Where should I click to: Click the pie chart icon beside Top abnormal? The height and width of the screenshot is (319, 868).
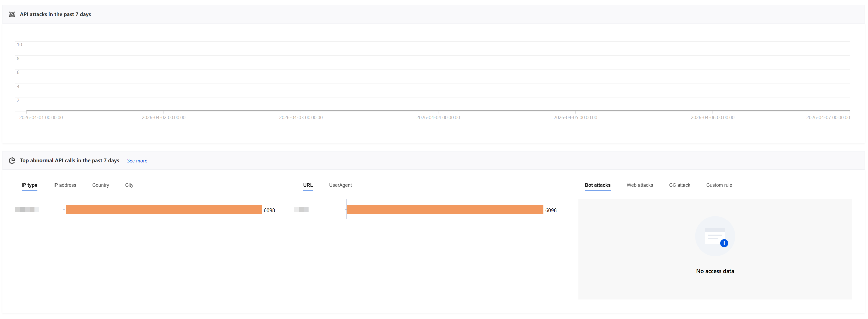12,160
